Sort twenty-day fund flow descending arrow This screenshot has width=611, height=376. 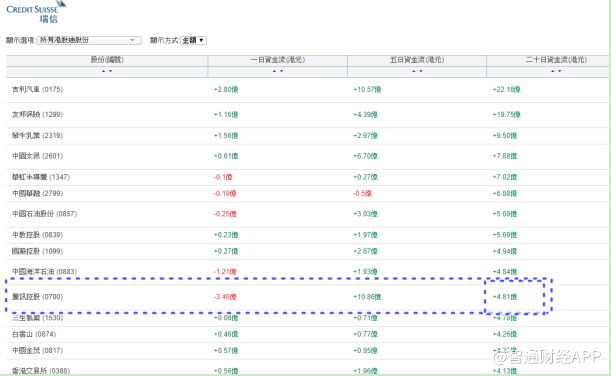560,71
